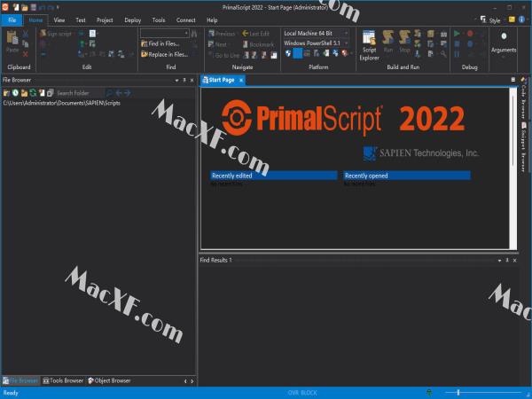The width and height of the screenshot is (532, 399).
Task: Jump to Last Edit location
Action: (x=255, y=34)
